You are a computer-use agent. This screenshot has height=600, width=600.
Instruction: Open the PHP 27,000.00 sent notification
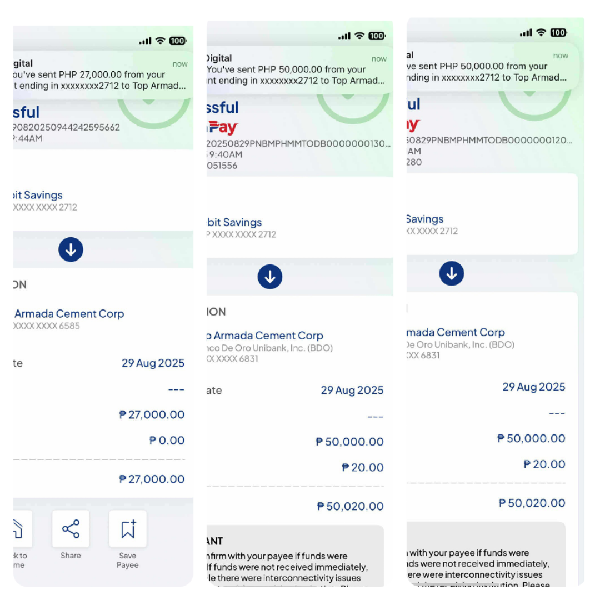(x=103, y=75)
